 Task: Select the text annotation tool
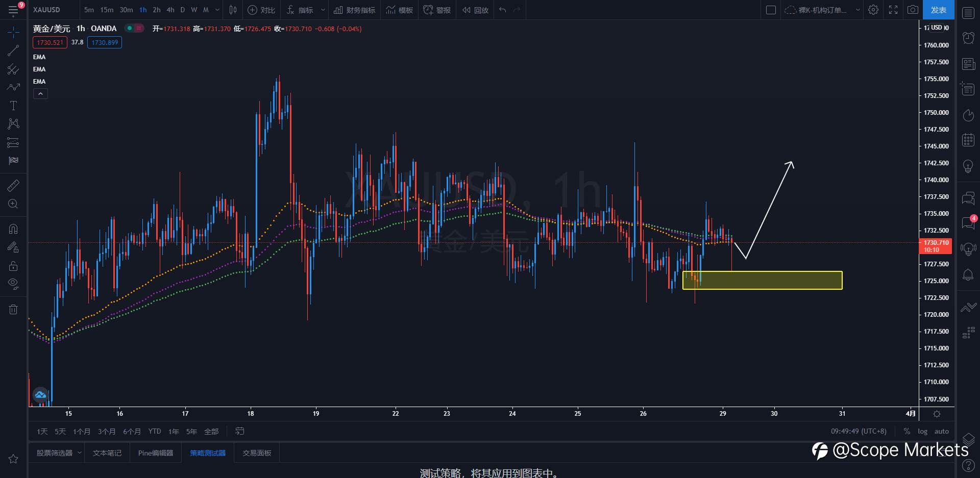click(x=13, y=106)
